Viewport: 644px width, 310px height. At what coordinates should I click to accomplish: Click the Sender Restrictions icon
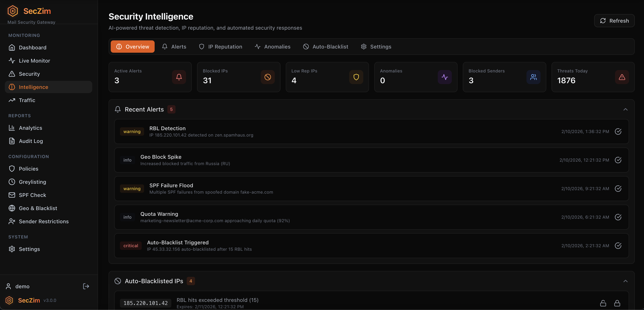tap(12, 221)
